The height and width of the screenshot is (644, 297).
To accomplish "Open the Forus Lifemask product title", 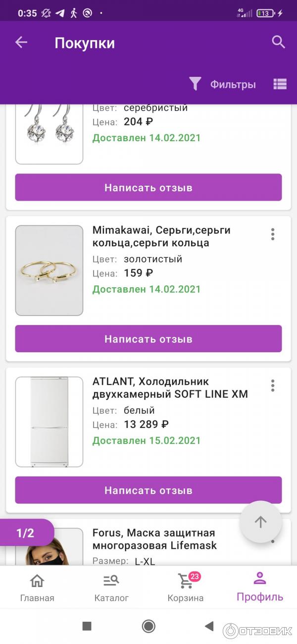I will tap(154, 539).
